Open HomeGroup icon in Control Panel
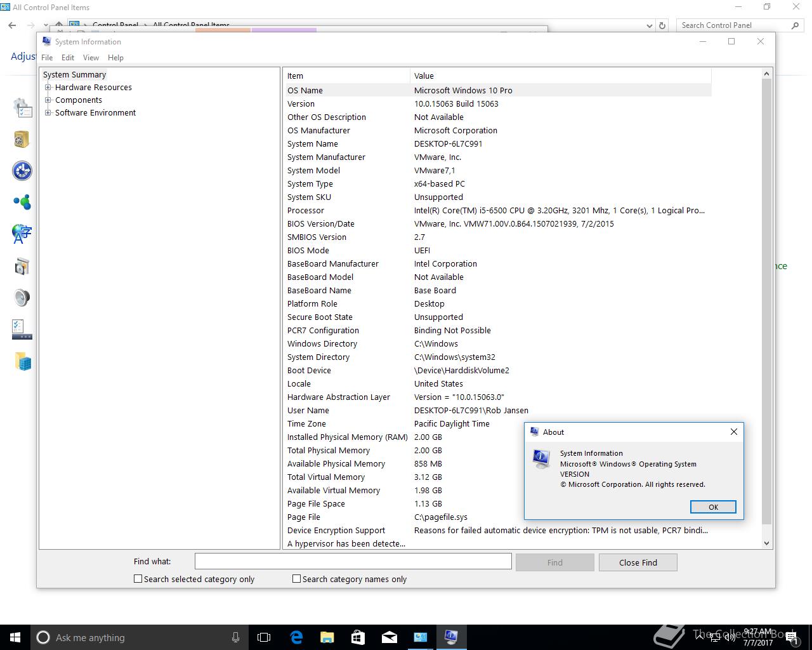This screenshot has height=650, width=812. tap(22, 202)
